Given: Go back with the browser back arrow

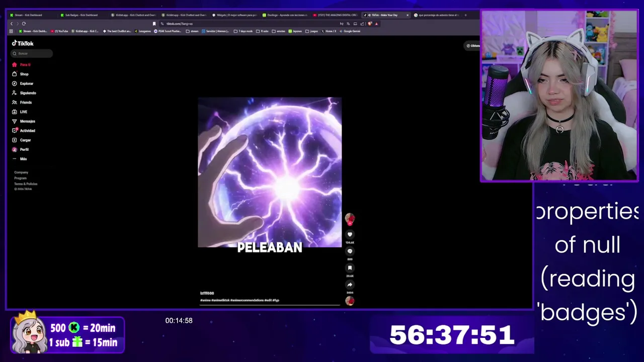Looking at the screenshot, I should click(x=12, y=24).
